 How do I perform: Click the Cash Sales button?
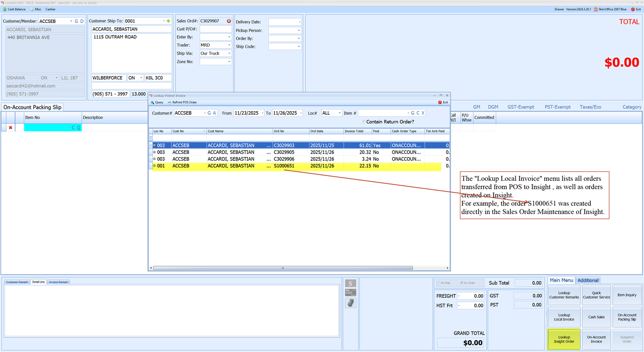click(x=596, y=317)
